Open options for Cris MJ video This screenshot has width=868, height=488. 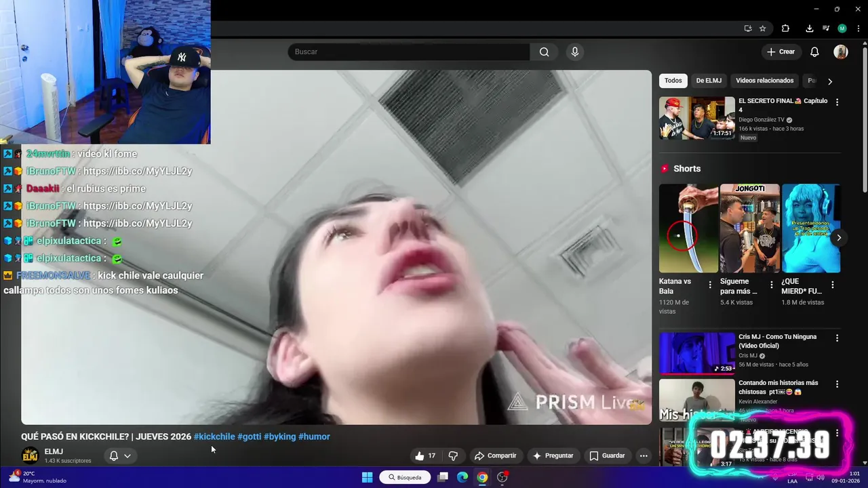point(837,338)
